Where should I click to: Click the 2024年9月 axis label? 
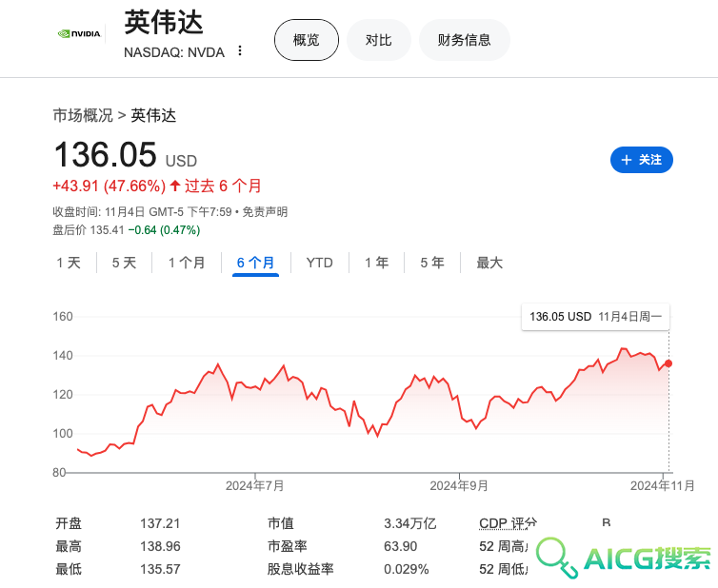pyautogui.click(x=459, y=485)
